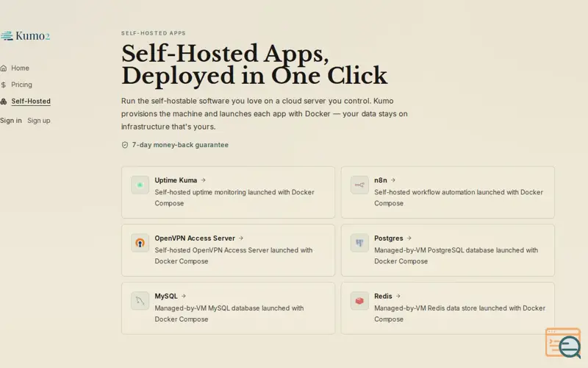Image resolution: width=588 pixels, height=368 pixels.
Task: Click the Home house icon
Action: tap(4, 68)
